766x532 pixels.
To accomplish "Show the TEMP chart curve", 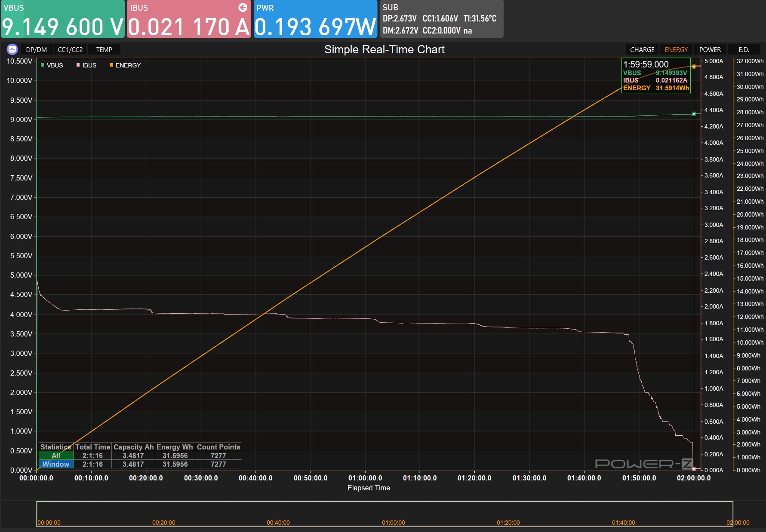I will [104, 50].
